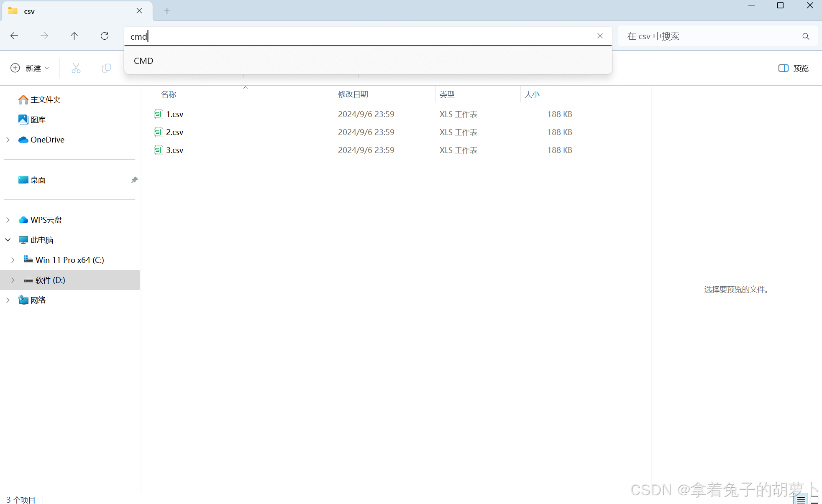Switch to details view icon in status bar
Screen dimensions: 822x504
pos(800,499)
